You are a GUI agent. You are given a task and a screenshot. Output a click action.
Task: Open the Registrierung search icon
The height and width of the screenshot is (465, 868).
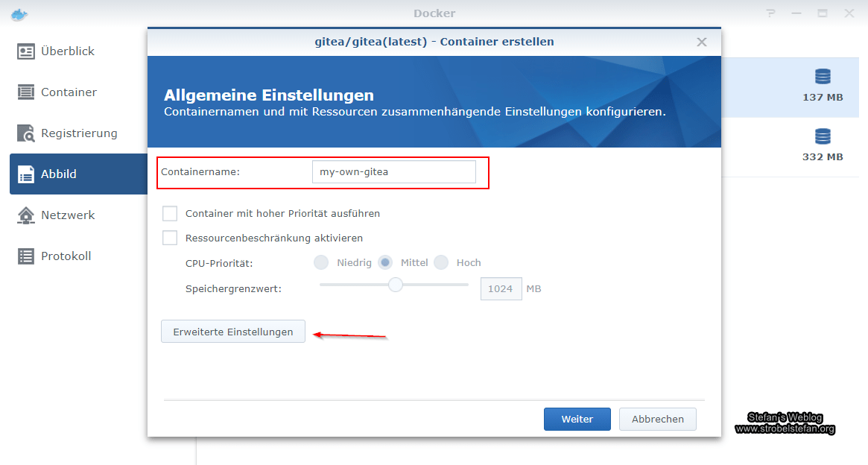pyautogui.click(x=26, y=133)
